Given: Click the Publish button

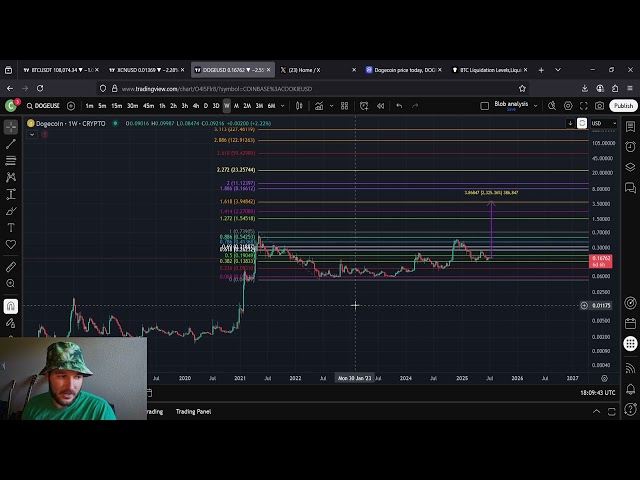Looking at the screenshot, I should (623, 105).
